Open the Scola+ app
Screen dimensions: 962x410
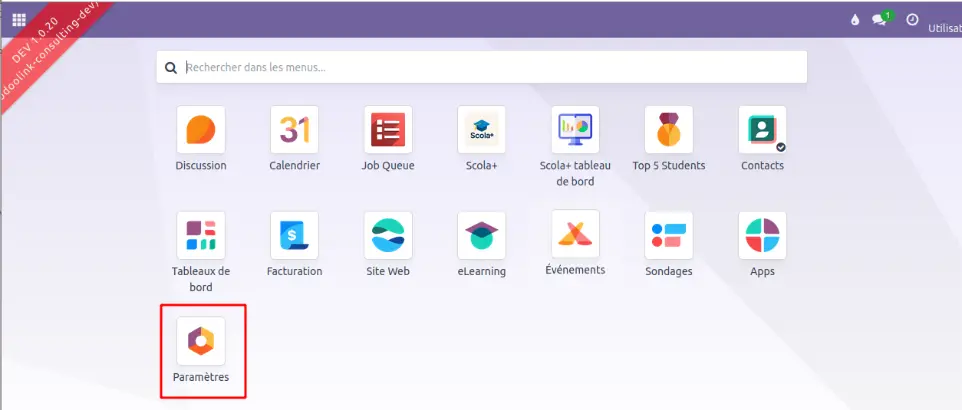tap(481, 130)
